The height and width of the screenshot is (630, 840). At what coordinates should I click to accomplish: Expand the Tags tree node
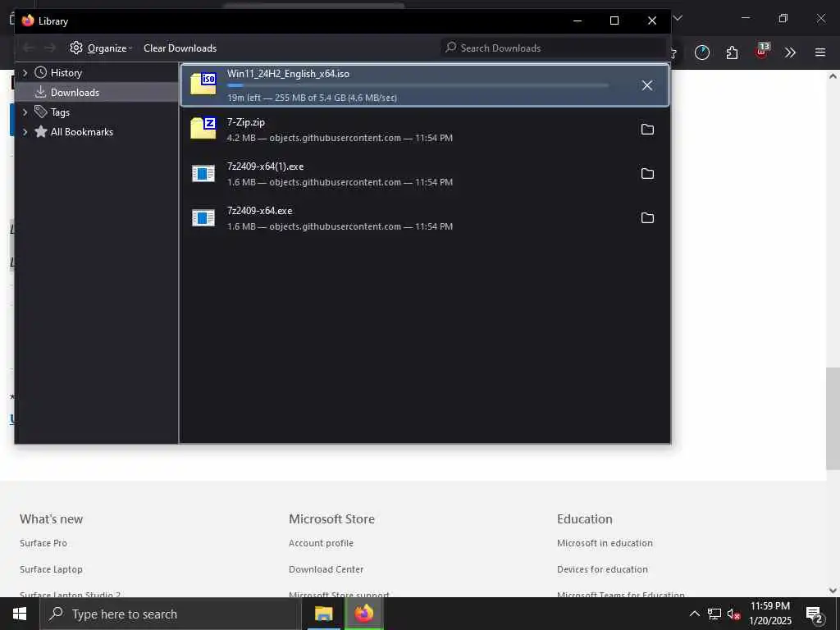(25, 112)
